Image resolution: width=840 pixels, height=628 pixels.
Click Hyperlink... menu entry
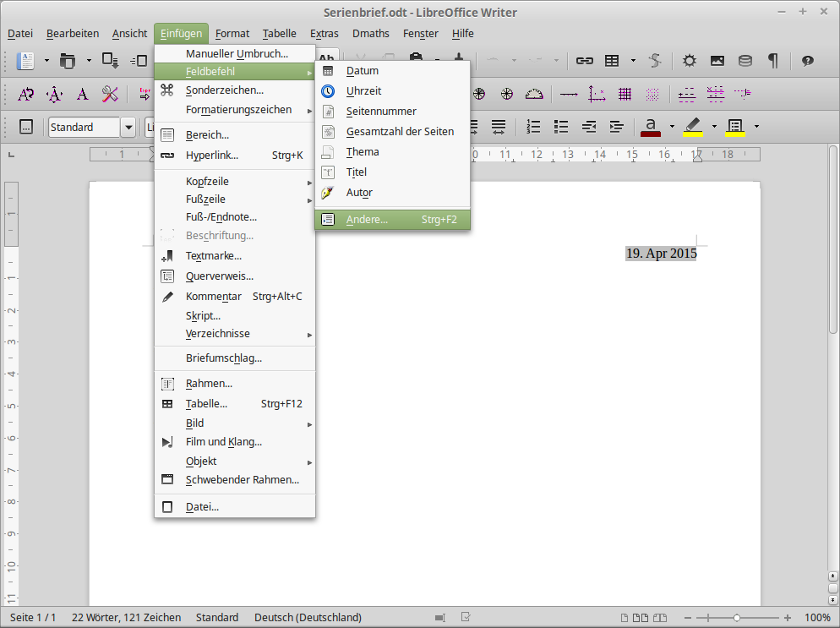click(x=212, y=156)
